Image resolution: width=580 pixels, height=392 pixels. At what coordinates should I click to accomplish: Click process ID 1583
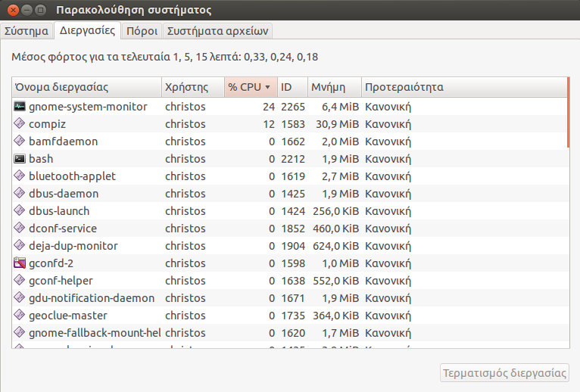[x=293, y=124]
